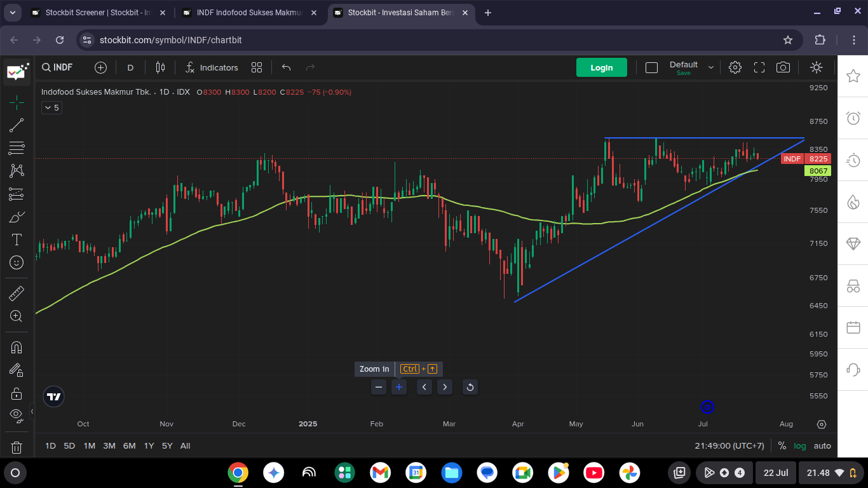Switch to Stockbit Screener browser tab
The width and height of the screenshot is (868, 488).
coord(98,13)
